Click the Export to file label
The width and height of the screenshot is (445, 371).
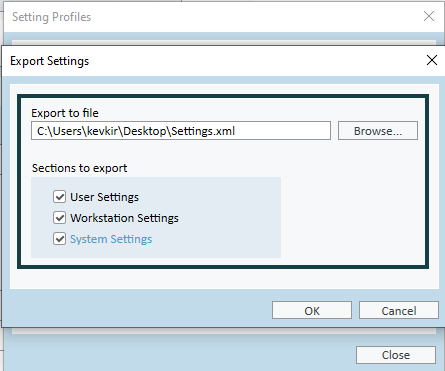click(65, 113)
